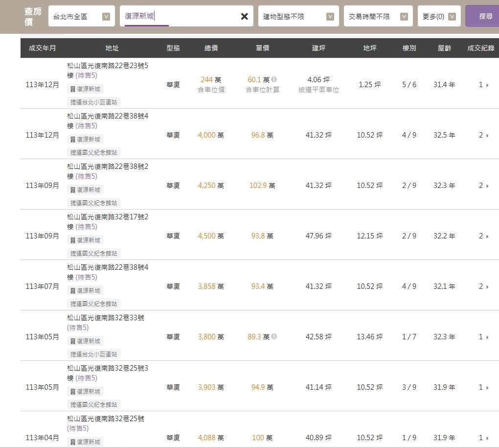Click the (待售5) link in 22巷23號5樓 row
The height and width of the screenshot is (448, 499).
[x=86, y=75]
